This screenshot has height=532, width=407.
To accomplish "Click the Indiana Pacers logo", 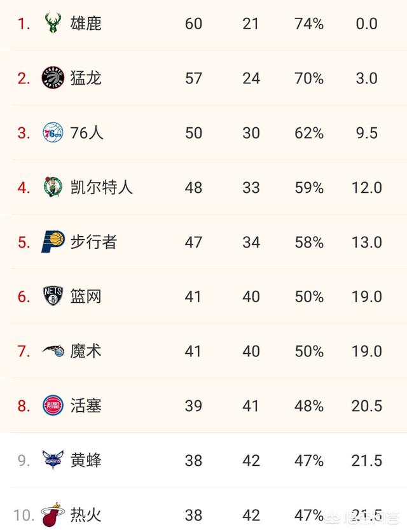I will [53, 242].
